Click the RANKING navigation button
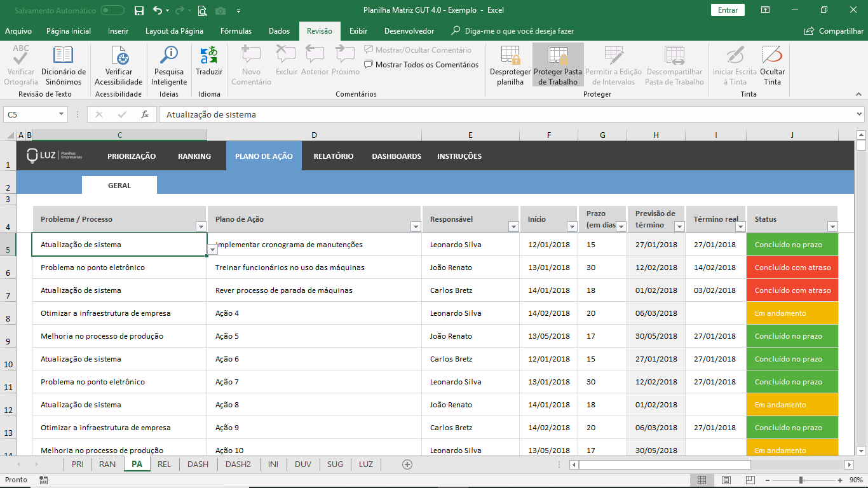The height and width of the screenshot is (488, 868). click(x=194, y=156)
